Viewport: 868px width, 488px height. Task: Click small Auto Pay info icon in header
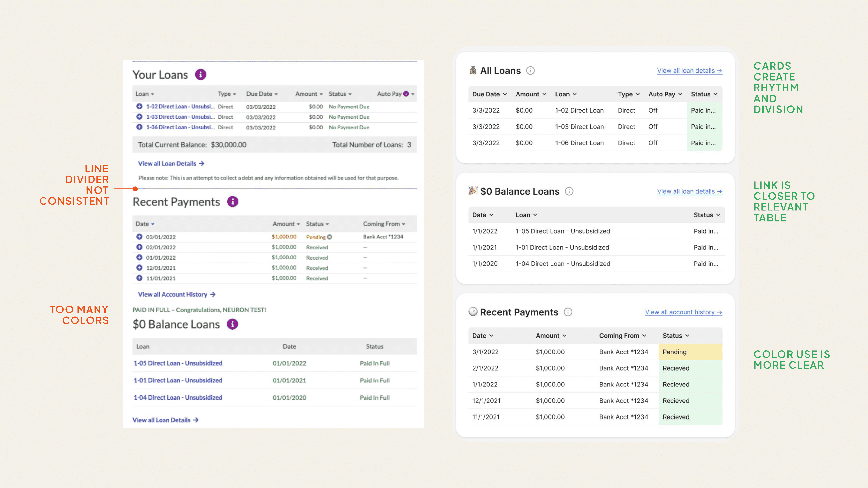pyautogui.click(x=406, y=94)
